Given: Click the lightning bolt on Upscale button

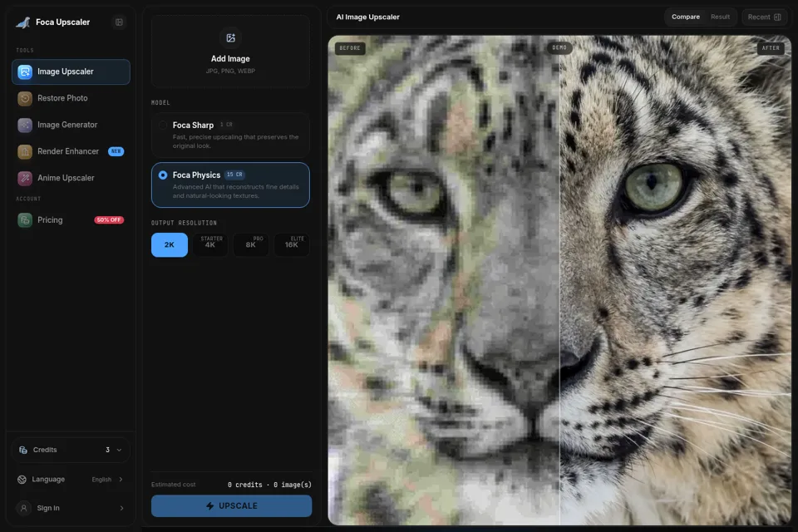Looking at the screenshot, I should 209,506.
